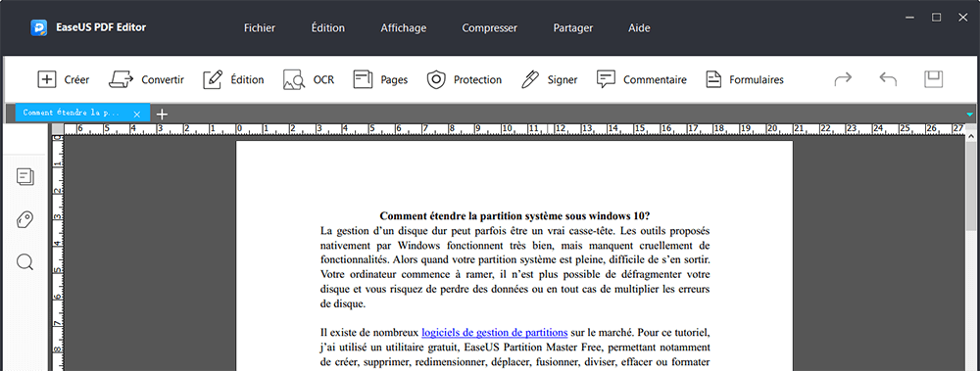Run the OCR tool
This screenshot has width=980, height=371.
coord(309,79)
